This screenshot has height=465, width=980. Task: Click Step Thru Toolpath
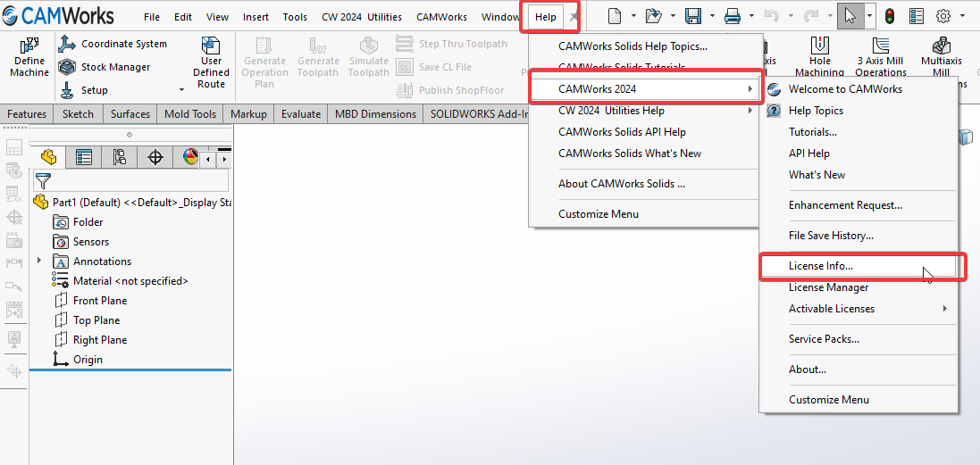[451, 44]
